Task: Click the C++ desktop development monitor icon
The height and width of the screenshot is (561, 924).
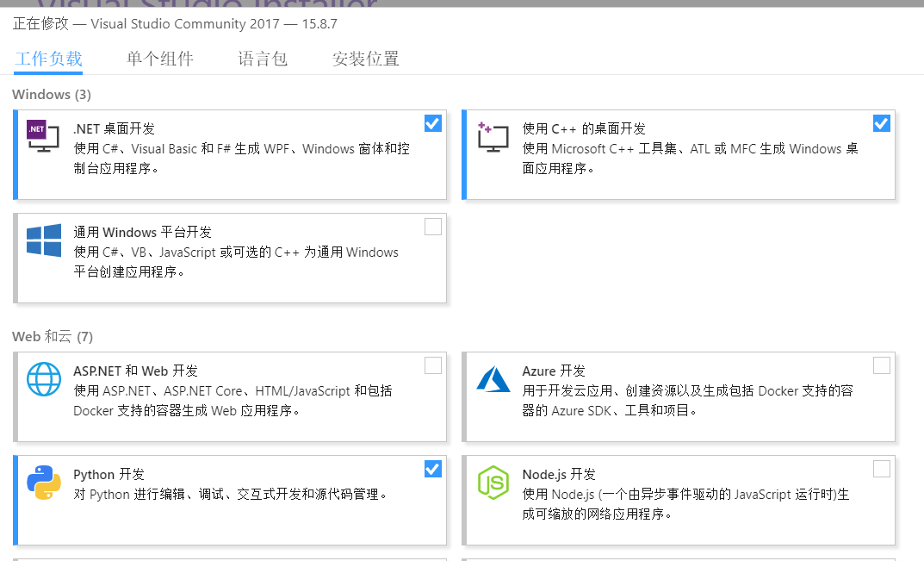Action: (493, 137)
